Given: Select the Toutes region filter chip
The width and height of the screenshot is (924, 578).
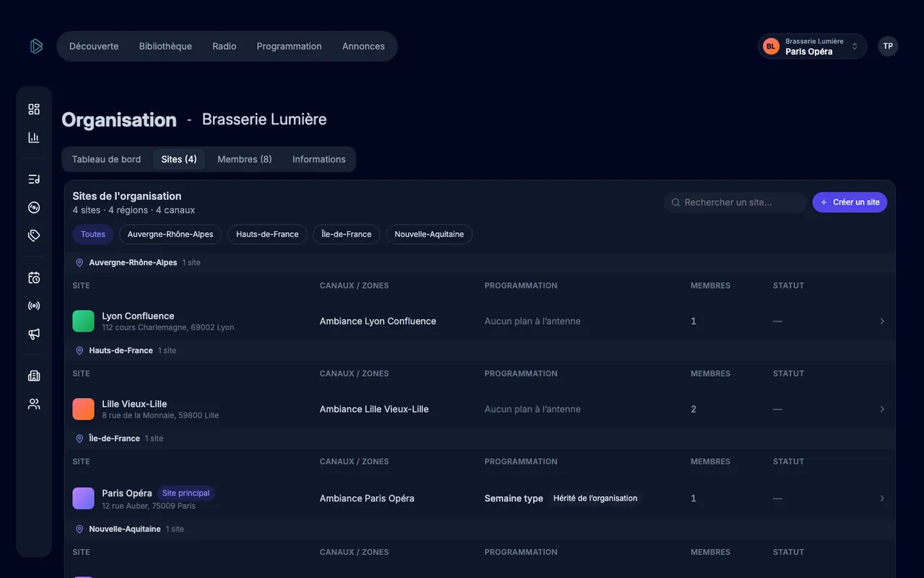Looking at the screenshot, I should click(93, 234).
